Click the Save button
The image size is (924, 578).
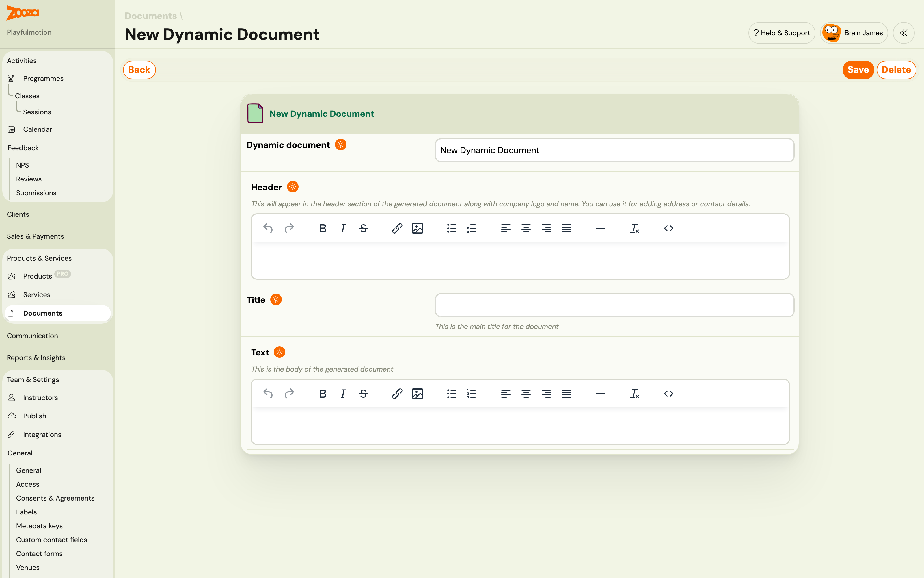pos(858,70)
